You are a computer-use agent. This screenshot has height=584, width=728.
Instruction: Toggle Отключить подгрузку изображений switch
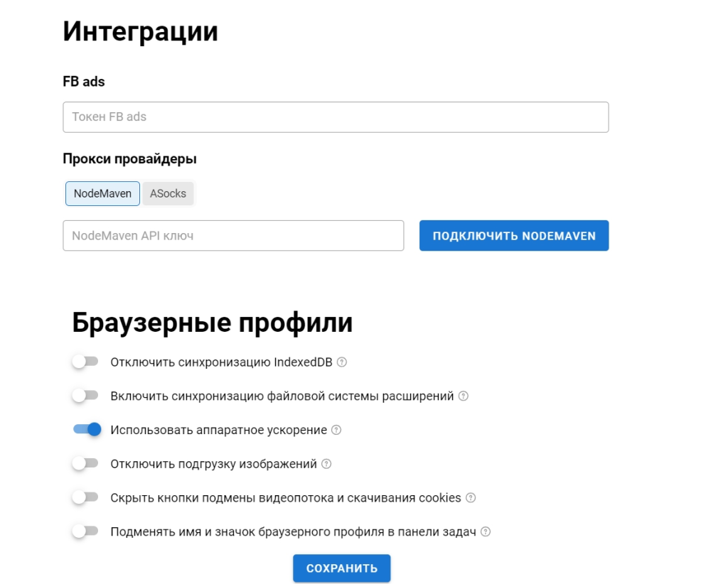(85, 463)
